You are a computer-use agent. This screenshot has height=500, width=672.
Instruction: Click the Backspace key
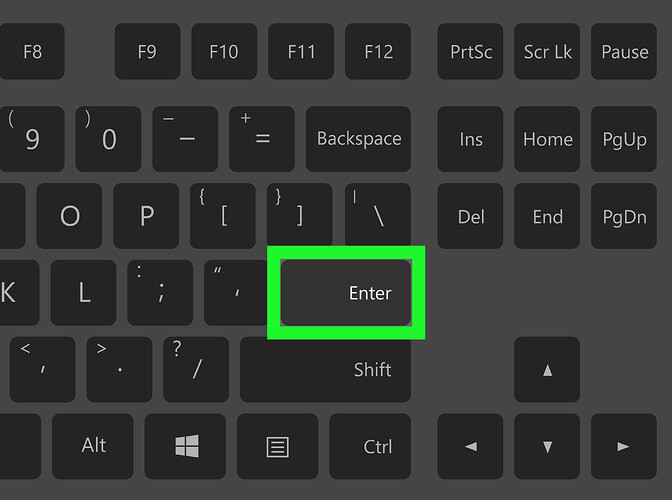tap(358, 139)
